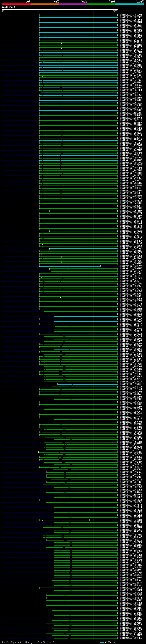
Task: Open the UniRef100_Q9ATM8 hit label
Action: [131, 269]
